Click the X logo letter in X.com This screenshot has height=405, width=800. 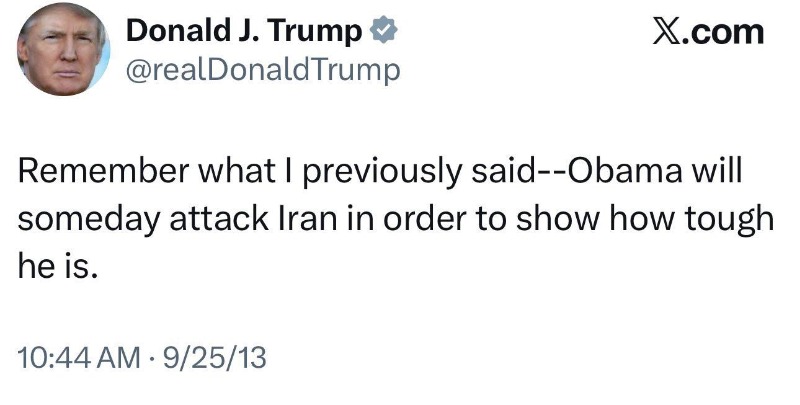(669, 32)
